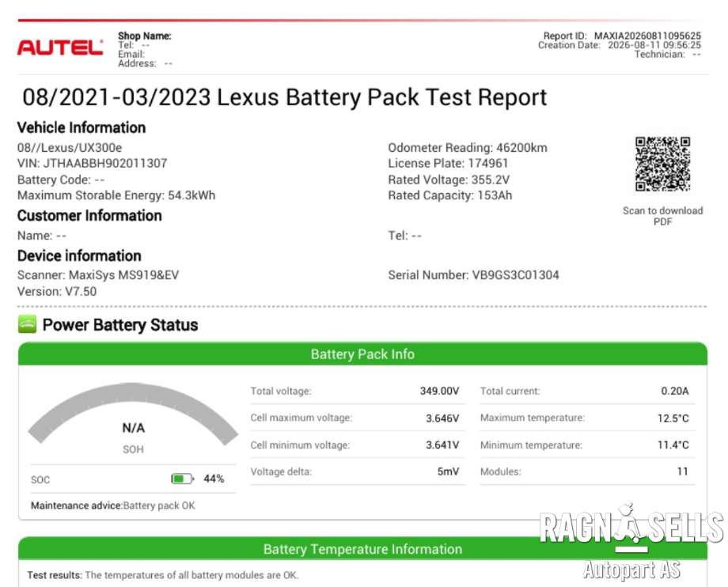Viewport: 728px width, 587px height.
Task: Click the 'Device information' heading
Action: coord(79,256)
